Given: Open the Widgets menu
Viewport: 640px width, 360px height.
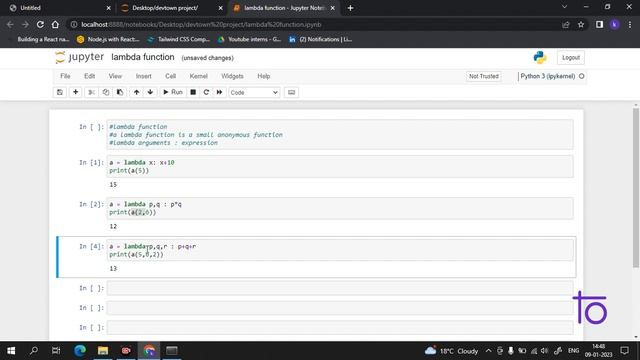Looking at the screenshot, I should 232,76.
